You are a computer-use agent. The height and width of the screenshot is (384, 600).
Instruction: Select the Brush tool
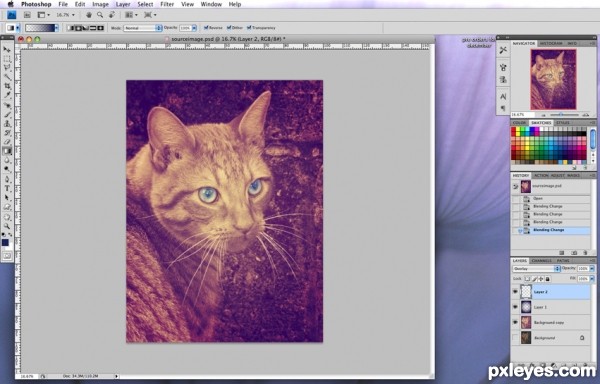point(7,114)
